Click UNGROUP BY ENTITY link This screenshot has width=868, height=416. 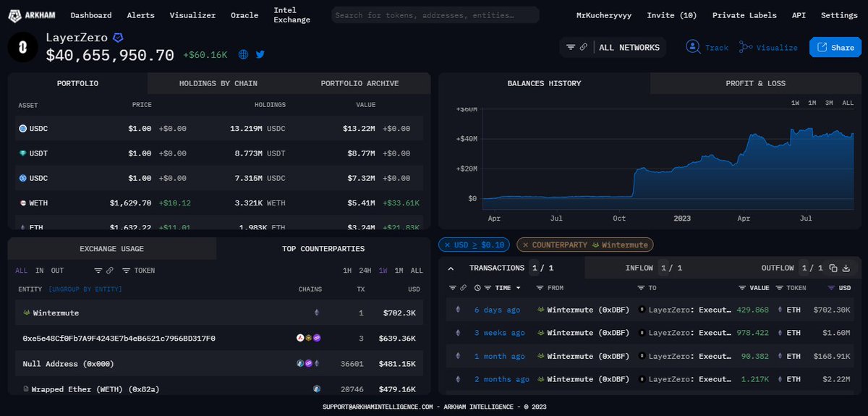(85, 289)
